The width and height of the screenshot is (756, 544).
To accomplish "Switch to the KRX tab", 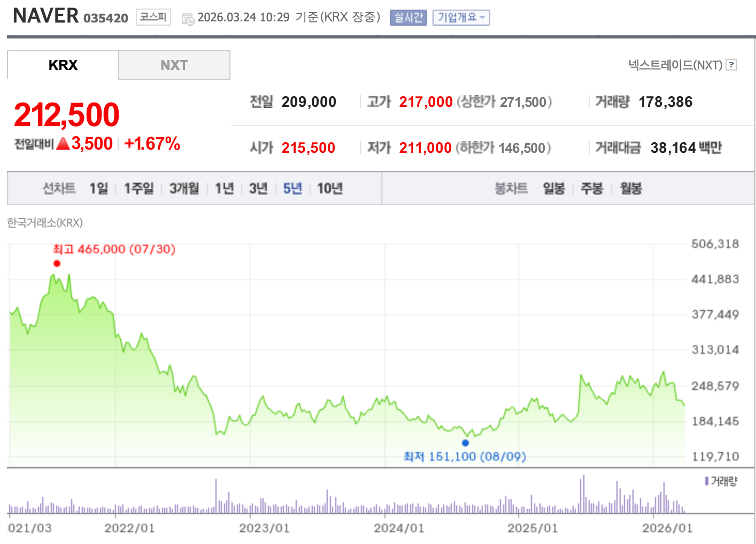I will click(63, 65).
